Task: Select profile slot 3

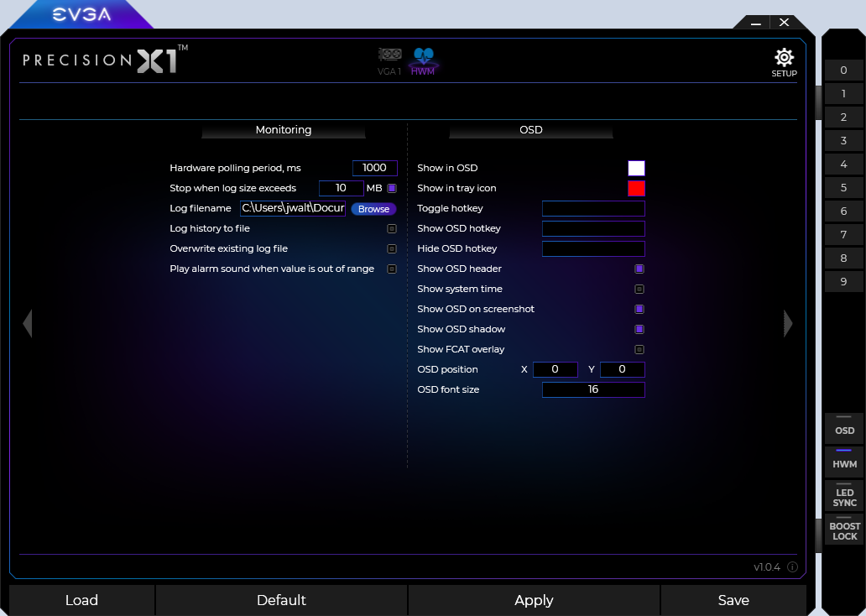Action: pos(843,140)
